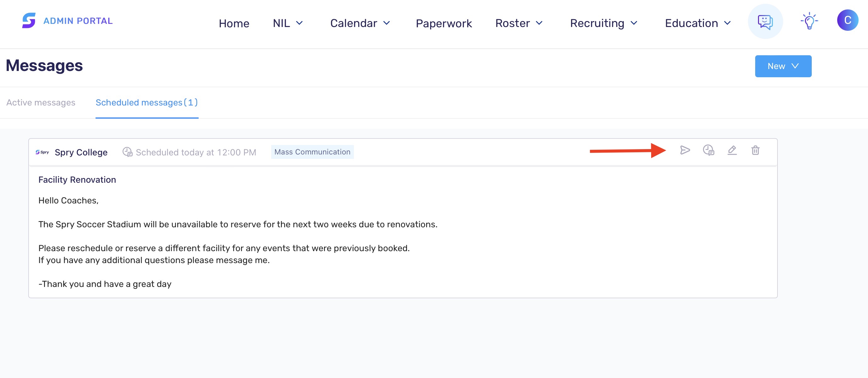Expand the Roster dropdown chevron
868x378 pixels.
tap(539, 23)
